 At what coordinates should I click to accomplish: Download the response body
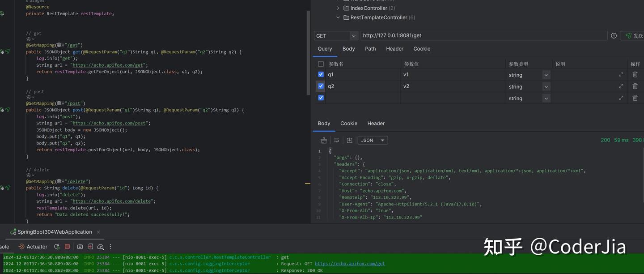click(x=349, y=140)
